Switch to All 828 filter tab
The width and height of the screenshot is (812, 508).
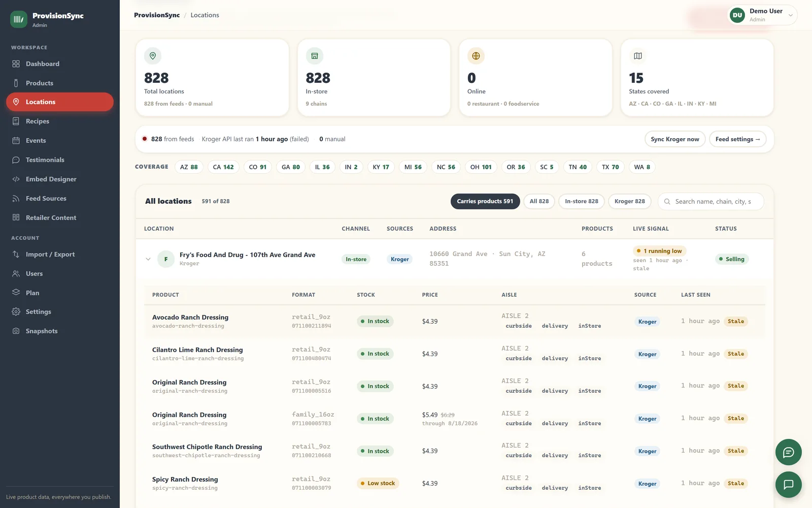539,202
